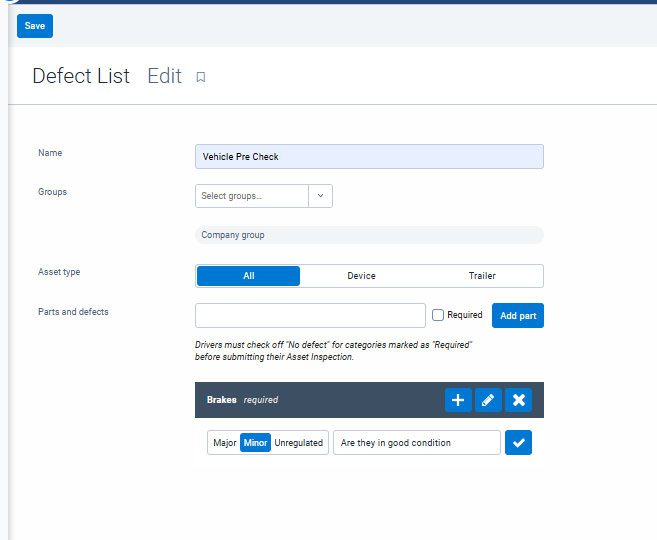This screenshot has width=657, height=540.
Task: Set asset type to Trailer
Action: coord(482,276)
